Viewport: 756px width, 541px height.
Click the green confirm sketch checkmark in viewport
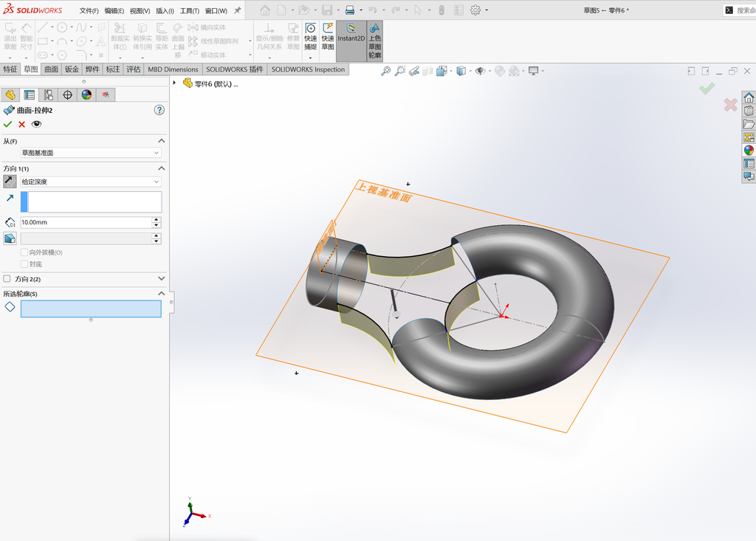tap(707, 89)
